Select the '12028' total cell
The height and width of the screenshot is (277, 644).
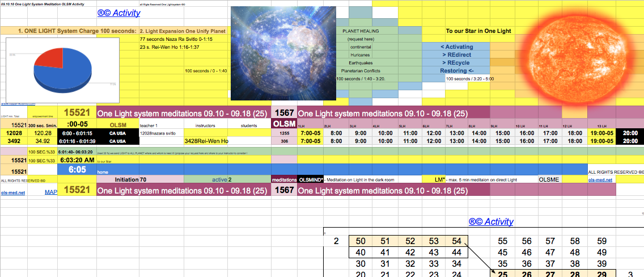click(14, 133)
